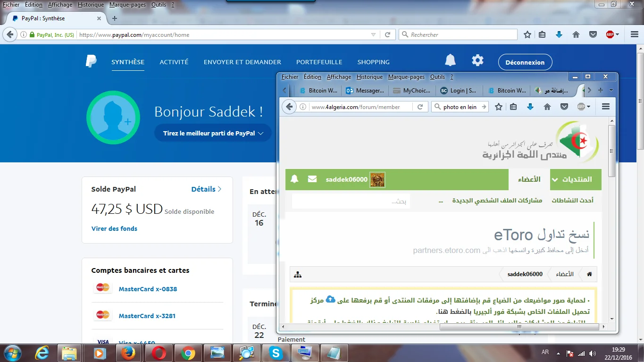Click the PayPal logo in navigation bar

(91, 62)
